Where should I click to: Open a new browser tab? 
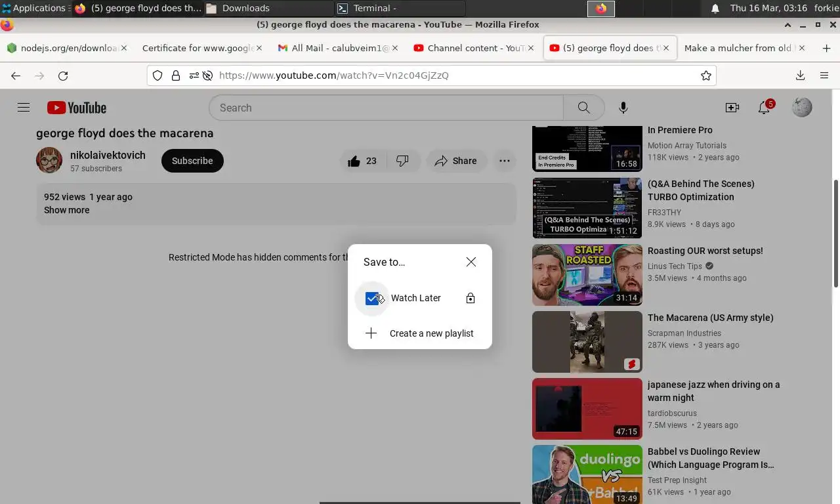point(826,48)
